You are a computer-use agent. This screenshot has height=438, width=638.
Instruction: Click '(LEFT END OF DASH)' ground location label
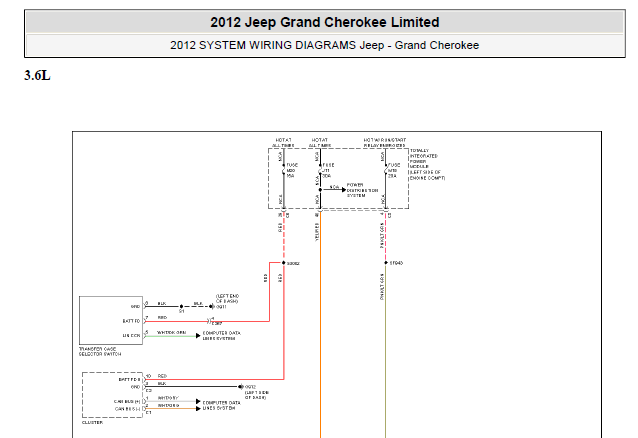[x=227, y=301]
